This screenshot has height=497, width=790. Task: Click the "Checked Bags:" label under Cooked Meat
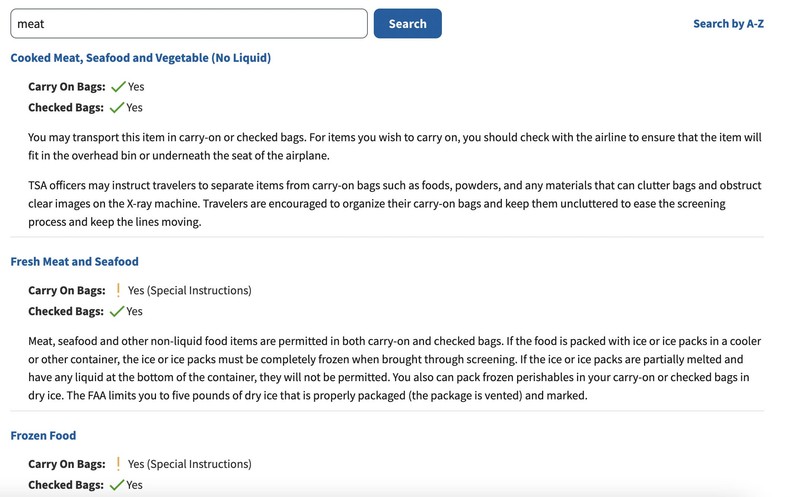point(66,107)
